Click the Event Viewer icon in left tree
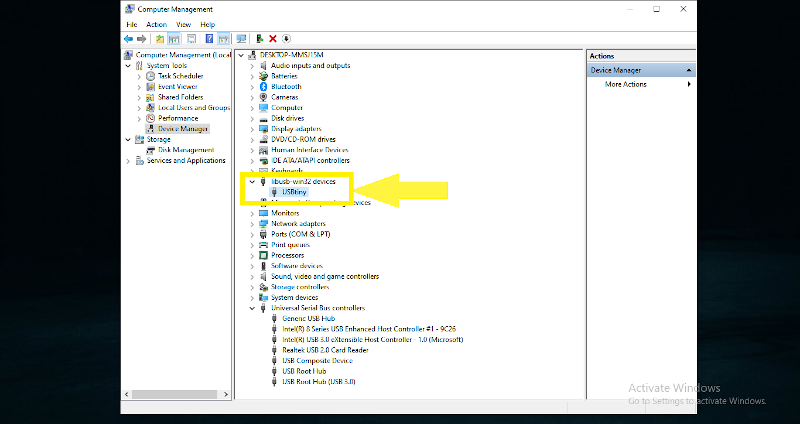Viewport: 800px width, 424px height. pyautogui.click(x=150, y=87)
